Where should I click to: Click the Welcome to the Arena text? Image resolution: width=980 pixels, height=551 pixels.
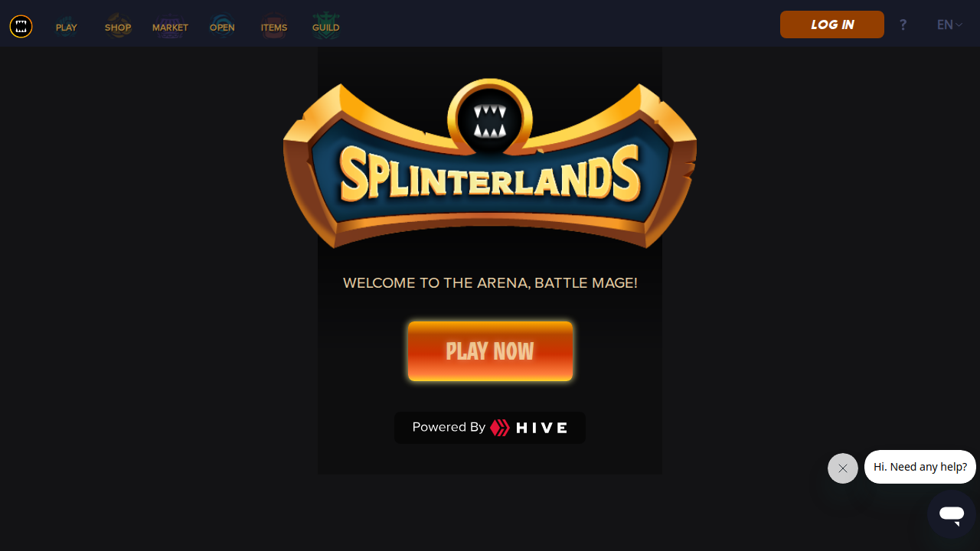[490, 283]
